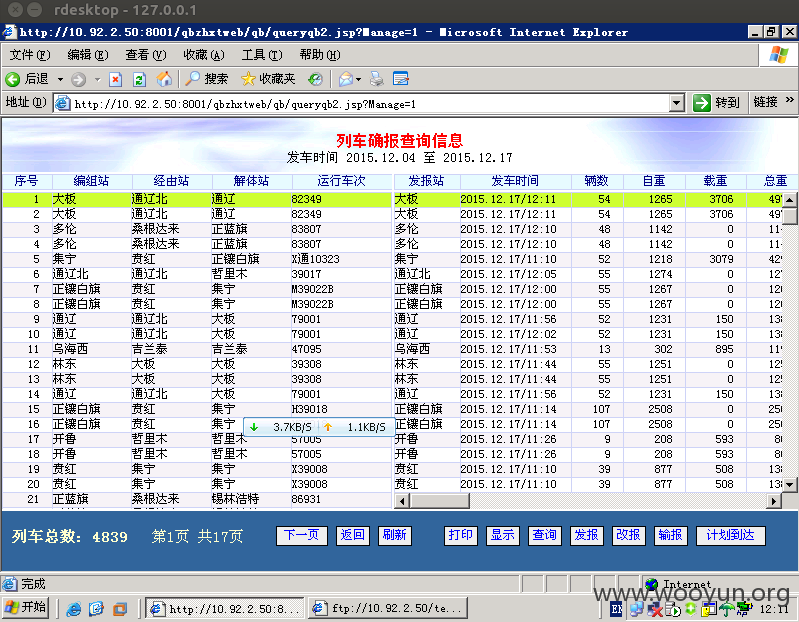
Task: Open dropdown arrow beside Back button
Action: point(60,79)
